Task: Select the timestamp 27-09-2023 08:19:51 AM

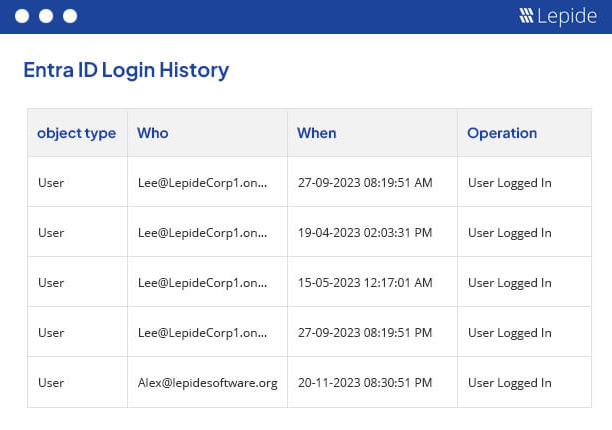Action: coord(365,183)
